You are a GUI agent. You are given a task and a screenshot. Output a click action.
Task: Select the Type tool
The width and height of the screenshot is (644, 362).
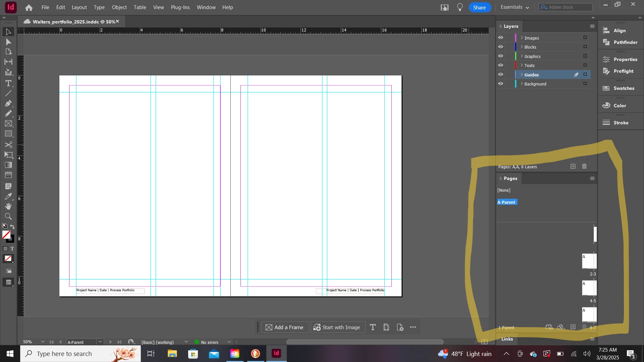pyautogui.click(x=8, y=83)
